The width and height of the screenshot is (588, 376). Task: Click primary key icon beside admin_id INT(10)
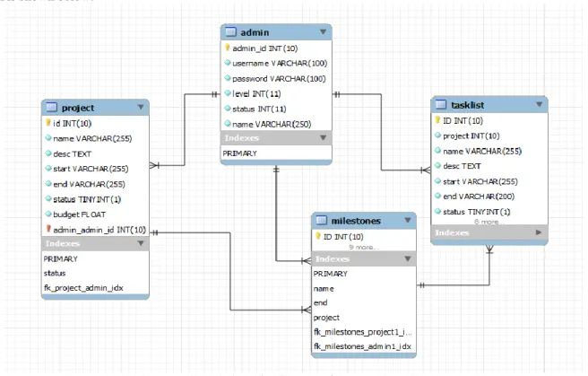tap(228, 48)
